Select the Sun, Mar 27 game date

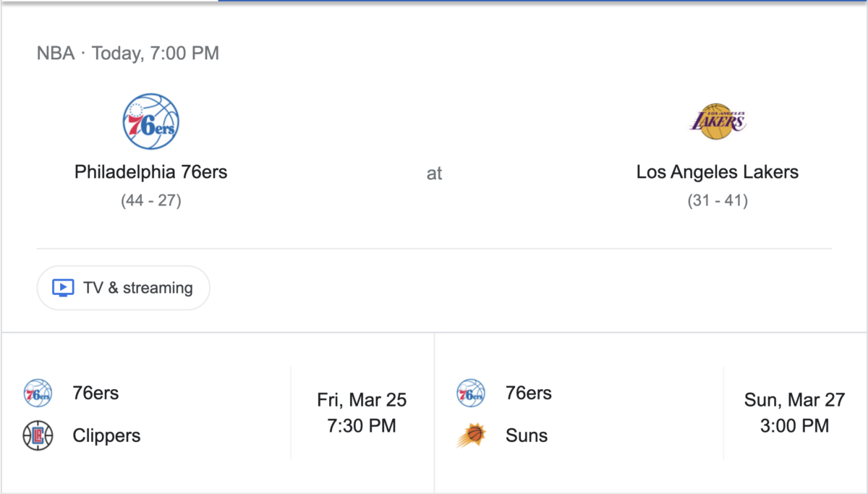tap(795, 400)
